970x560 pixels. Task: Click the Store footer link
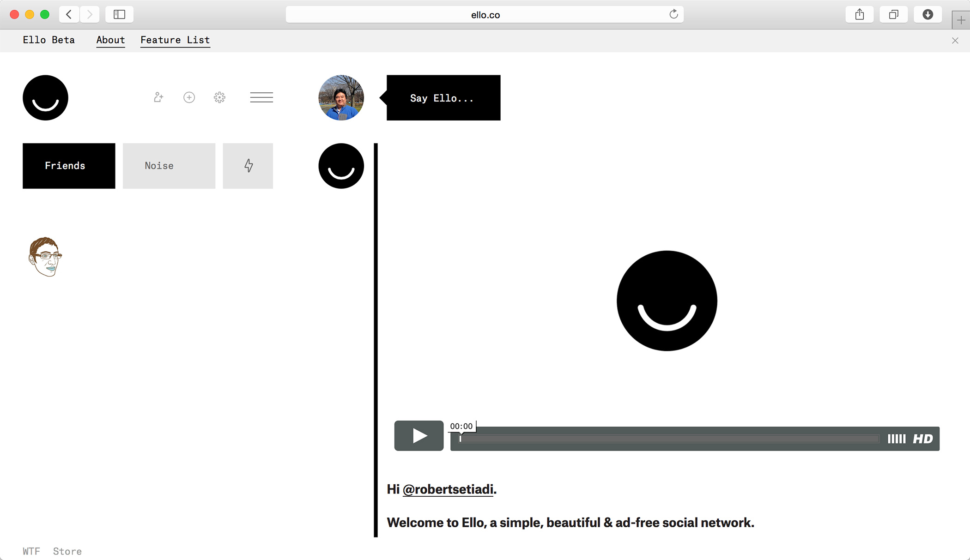coord(68,551)
